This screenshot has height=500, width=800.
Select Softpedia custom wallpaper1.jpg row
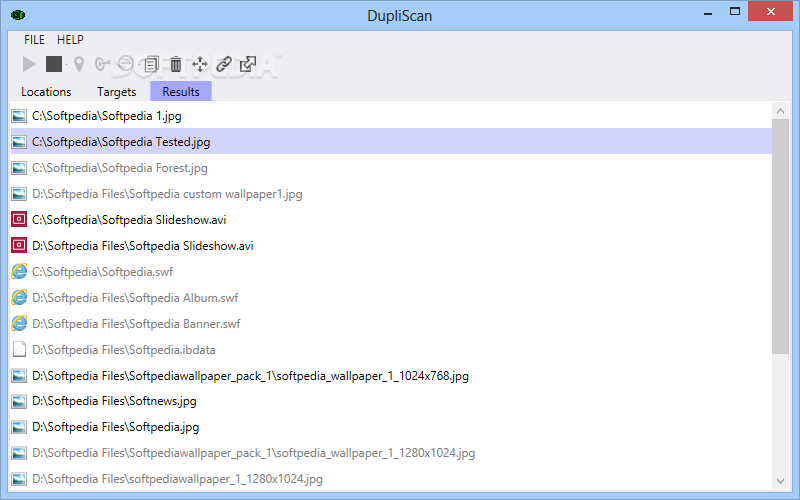(x=391, y=193)
